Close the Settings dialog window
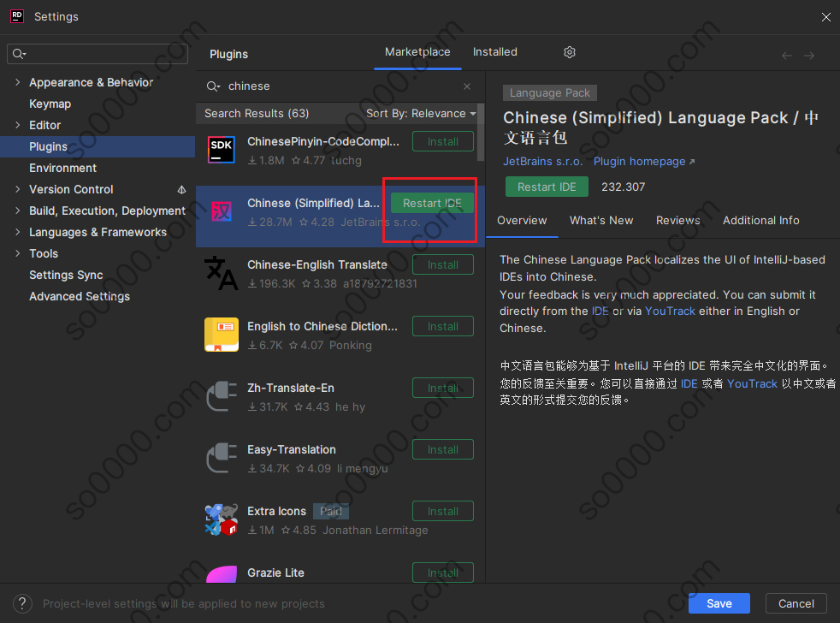840x623 pixels. click(x=825, y=17)
